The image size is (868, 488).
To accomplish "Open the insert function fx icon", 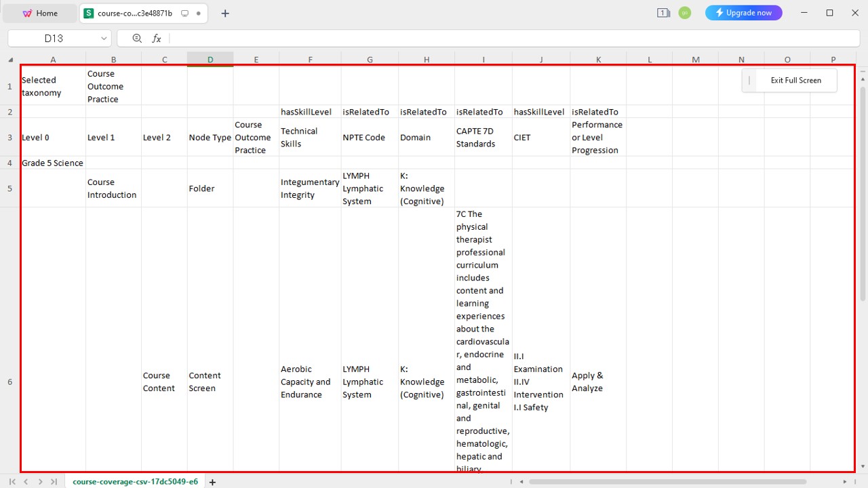I will 157,39.
